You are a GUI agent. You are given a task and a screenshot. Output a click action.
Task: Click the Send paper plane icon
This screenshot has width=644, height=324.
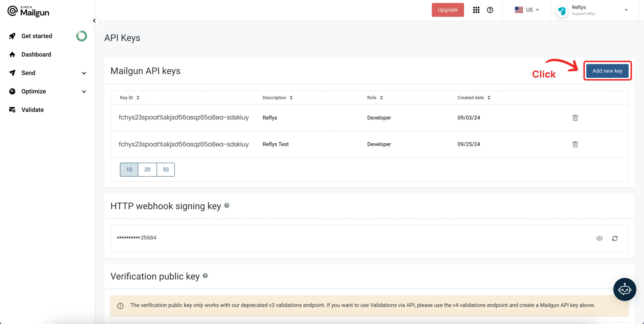pos(12,73)
